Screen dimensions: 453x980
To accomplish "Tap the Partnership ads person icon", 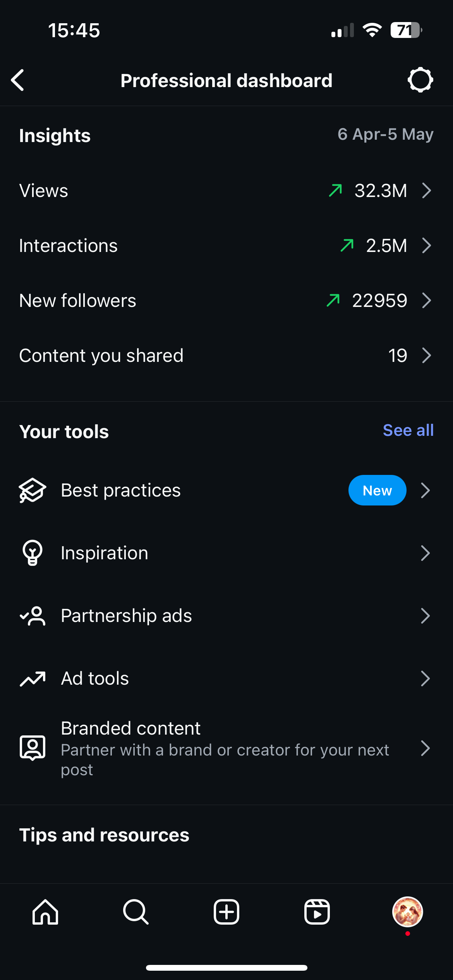I will coord(33,616).
